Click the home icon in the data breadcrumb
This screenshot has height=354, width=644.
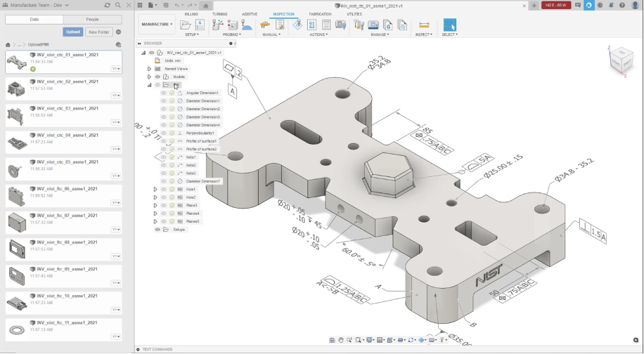click(8, 44)
